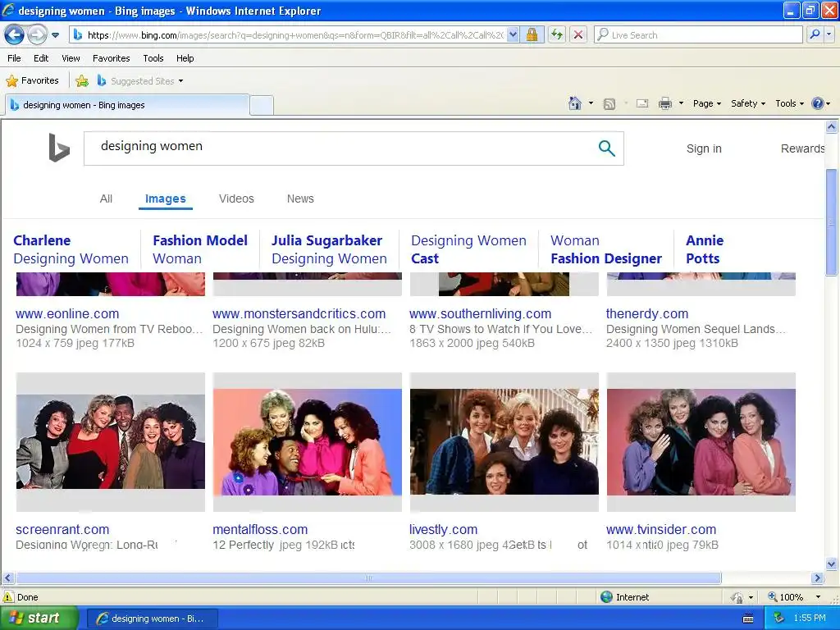Viewport: 840px width, 630px height.
Task: Click the RSS feeds icon
Action: point(609,104)
